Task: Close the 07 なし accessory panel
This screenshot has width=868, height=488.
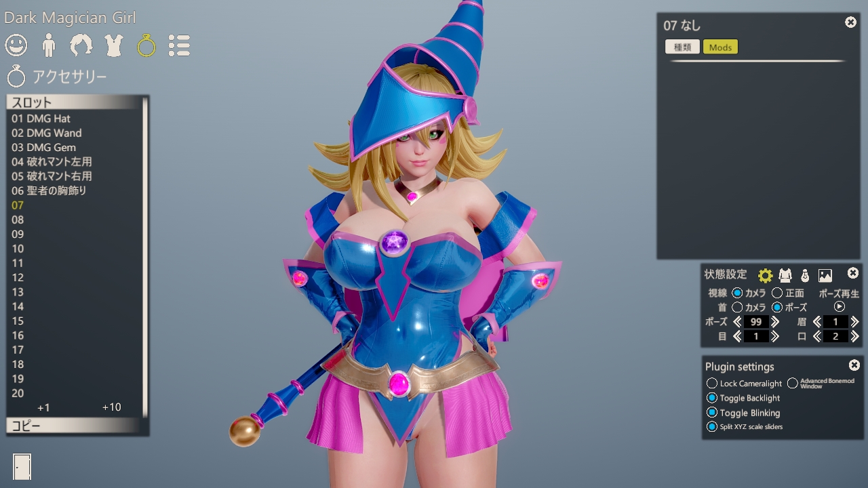Action: [x=850, y=22]
